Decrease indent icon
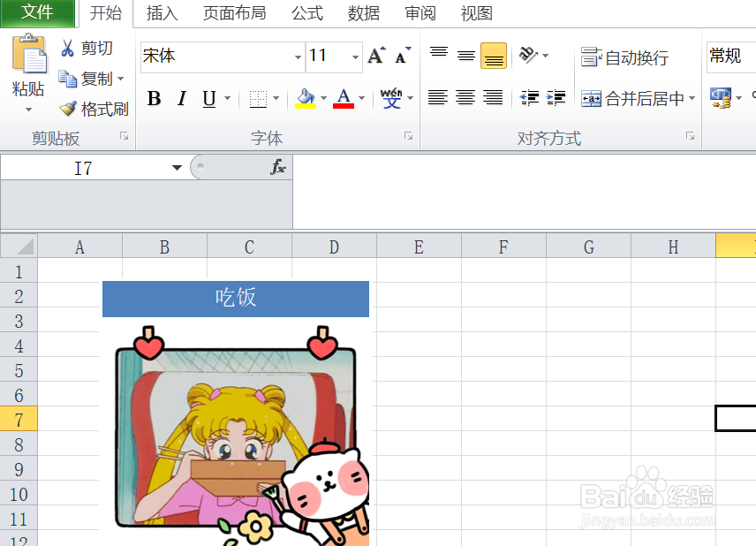756x546 pixels. [529, 97]
